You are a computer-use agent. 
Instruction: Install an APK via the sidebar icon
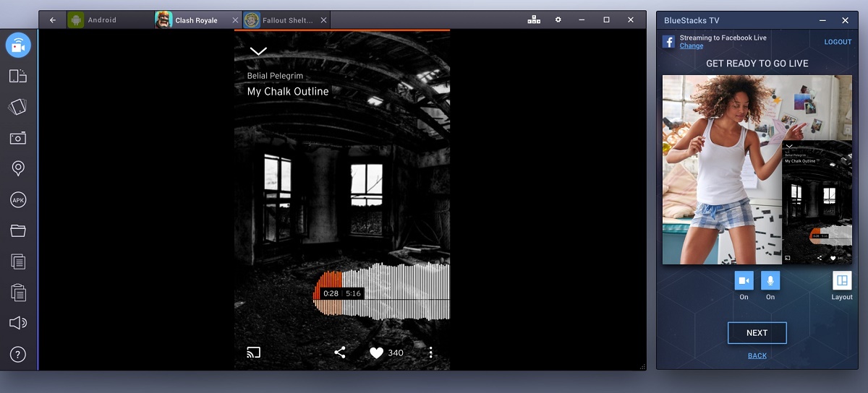coord(18,200)
